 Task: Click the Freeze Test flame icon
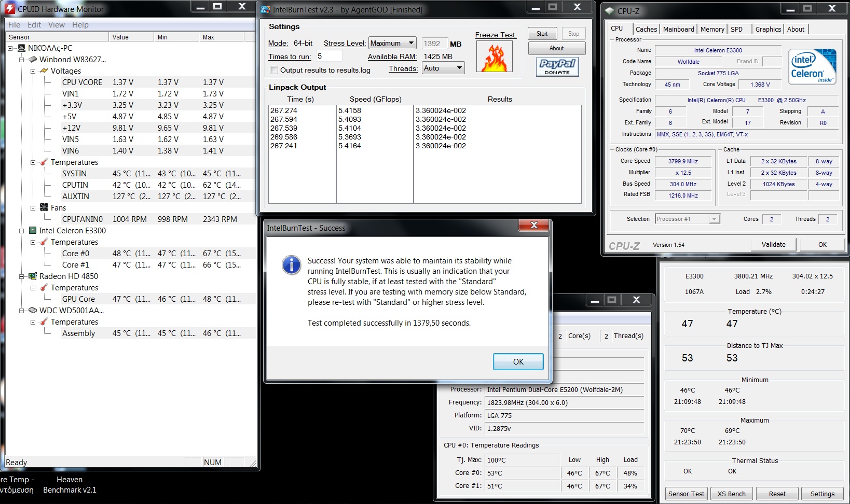[494, 57]
